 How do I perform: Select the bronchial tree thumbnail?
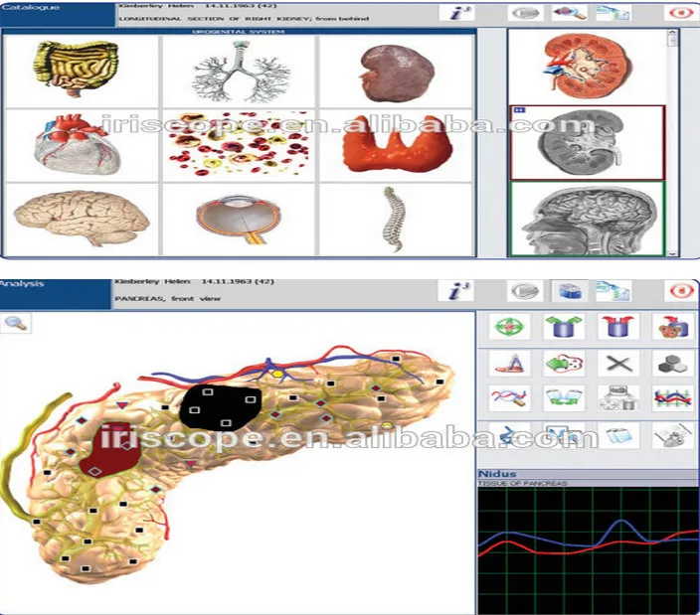pyautogui.click(x=240, y=71)
